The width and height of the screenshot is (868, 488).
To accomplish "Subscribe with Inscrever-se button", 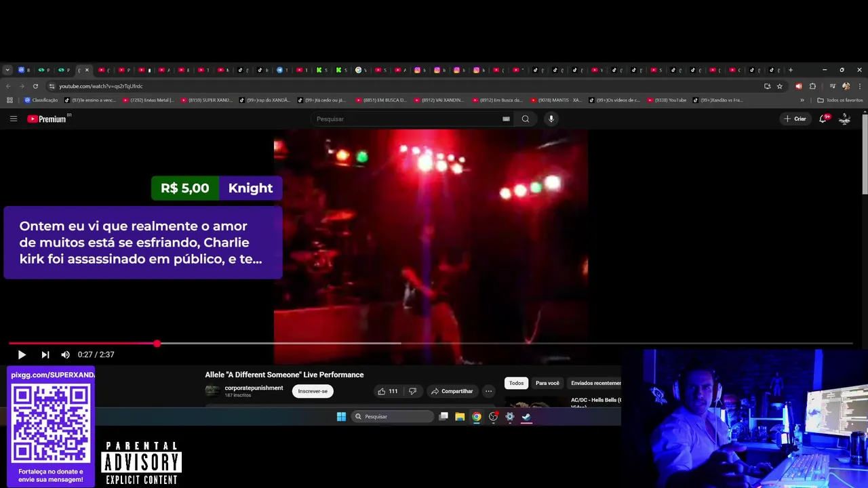I will coord(313,391).
